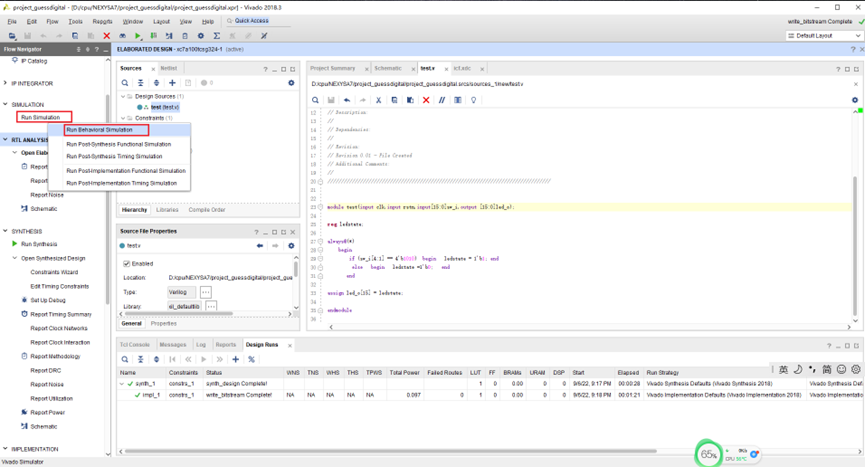
Task: Click the percent icon in Design Runs toolbar
Action: (251, 359)
